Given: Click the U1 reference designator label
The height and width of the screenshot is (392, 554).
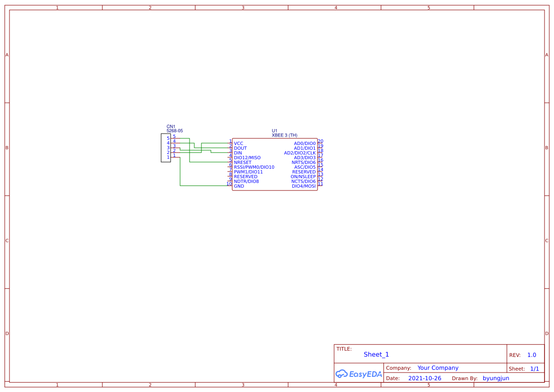Looking at the screenshot, I should [x=274, y=129].
